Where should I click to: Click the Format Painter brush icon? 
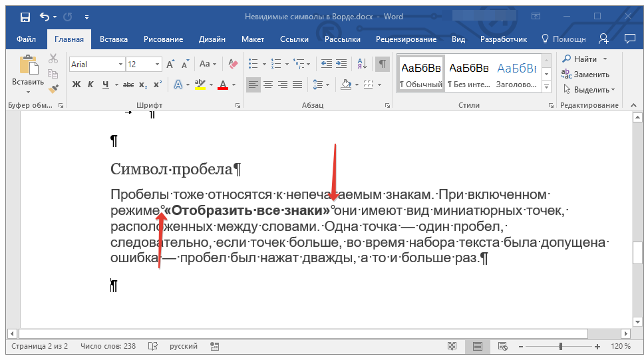click(x=54, y=88)
